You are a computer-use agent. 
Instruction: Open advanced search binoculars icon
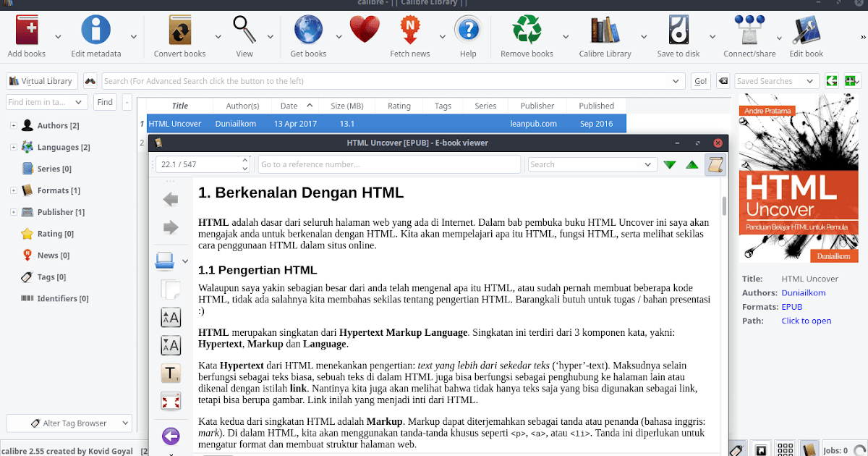(x=90, y=81)
